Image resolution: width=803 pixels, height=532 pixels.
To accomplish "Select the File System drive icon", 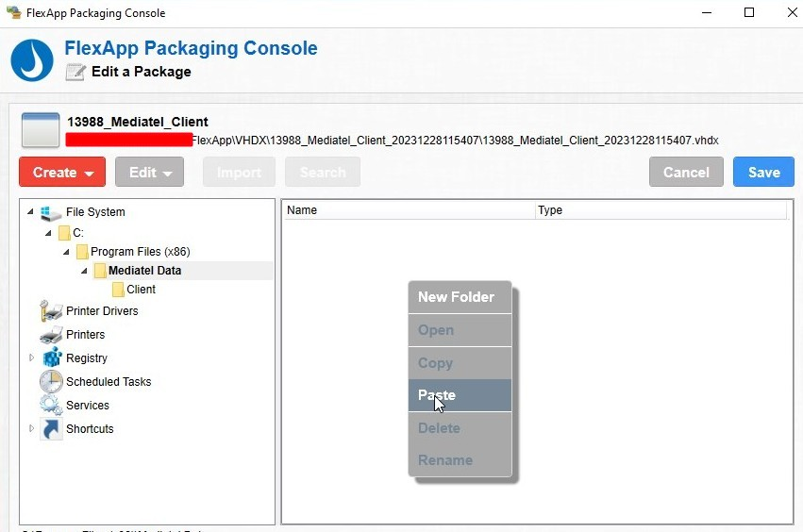I will click(x=51, y=212).
